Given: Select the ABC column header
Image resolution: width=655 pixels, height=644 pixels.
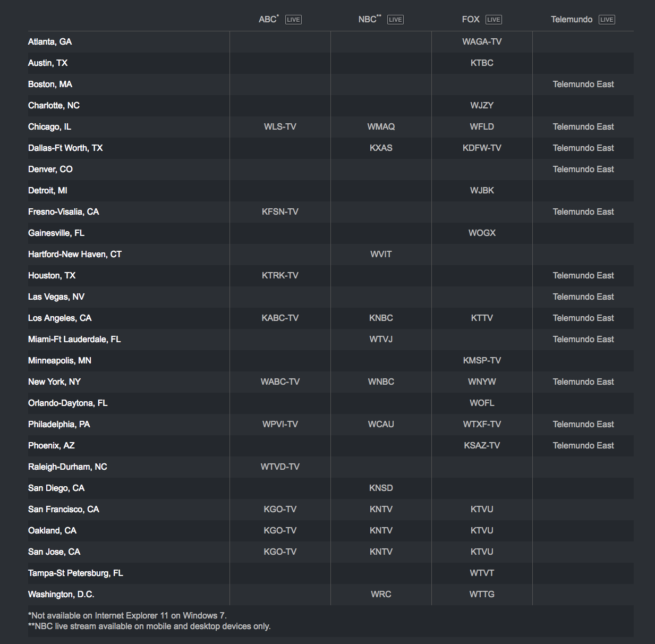Looking at the screenshot, I should coord(268,20).
